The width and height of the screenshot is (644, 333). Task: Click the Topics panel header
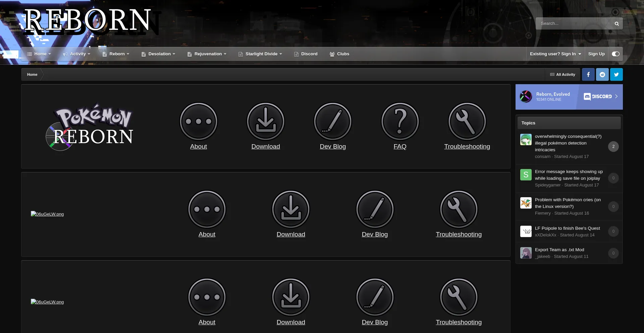569,123
